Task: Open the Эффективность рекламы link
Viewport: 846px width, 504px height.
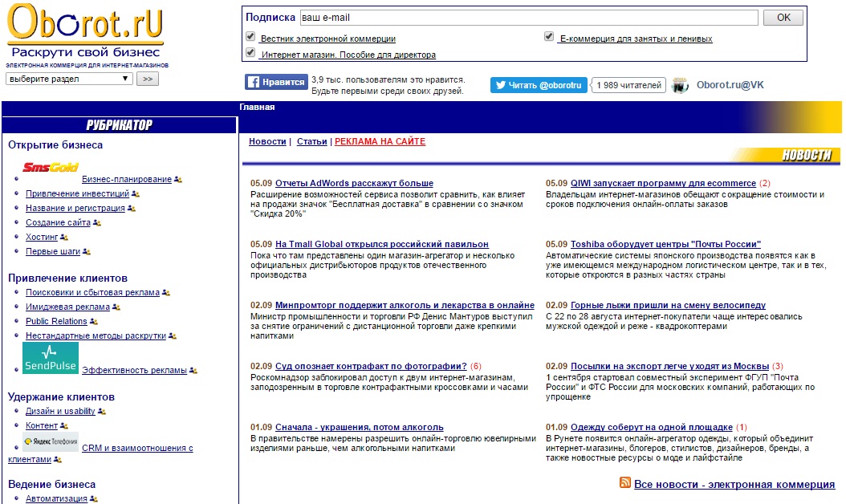Action: click(x=134, y=370)
